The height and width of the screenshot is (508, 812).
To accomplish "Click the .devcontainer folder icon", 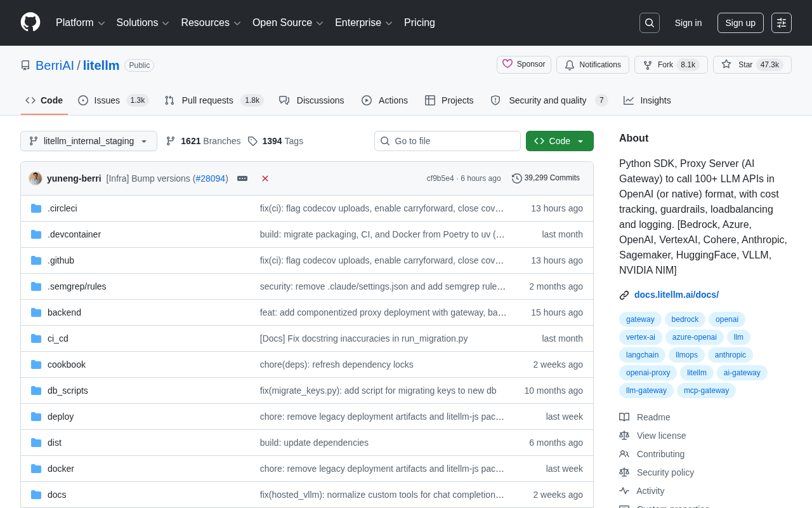I will coord(36,234).
